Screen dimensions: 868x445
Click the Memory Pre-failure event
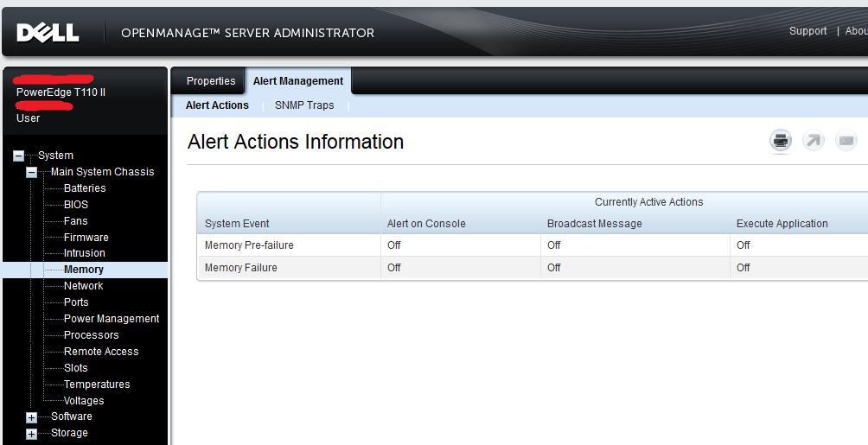coord(249,245)
